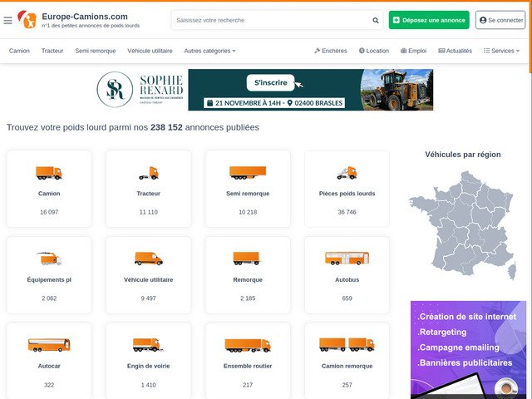Image resolution: width=532 pixels, height=399 pixels.
Task: Click Déposez une annonce button
Action: [x=429, y=20]
